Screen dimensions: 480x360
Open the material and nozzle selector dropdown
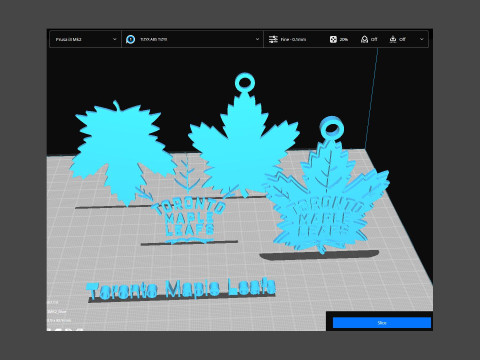point(192,39)
